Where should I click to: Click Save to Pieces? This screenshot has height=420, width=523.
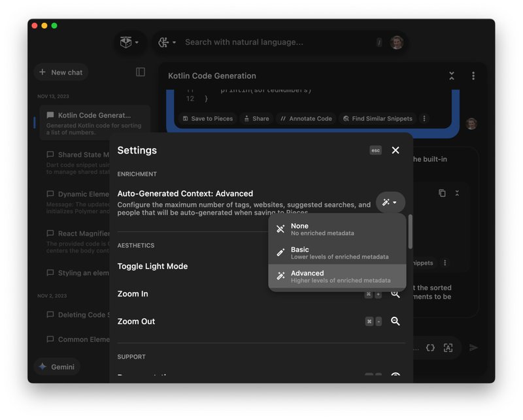pos(208,119)
